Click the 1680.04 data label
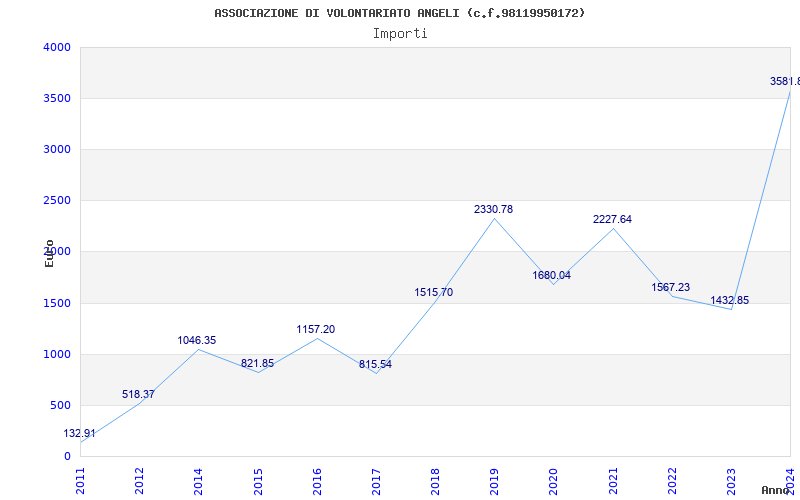 552,276
